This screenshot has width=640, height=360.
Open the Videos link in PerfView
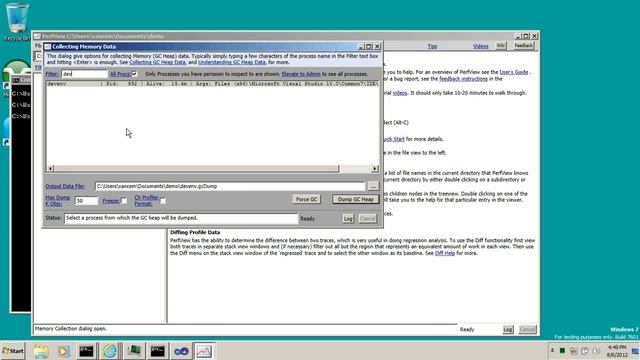pos(480,46)
